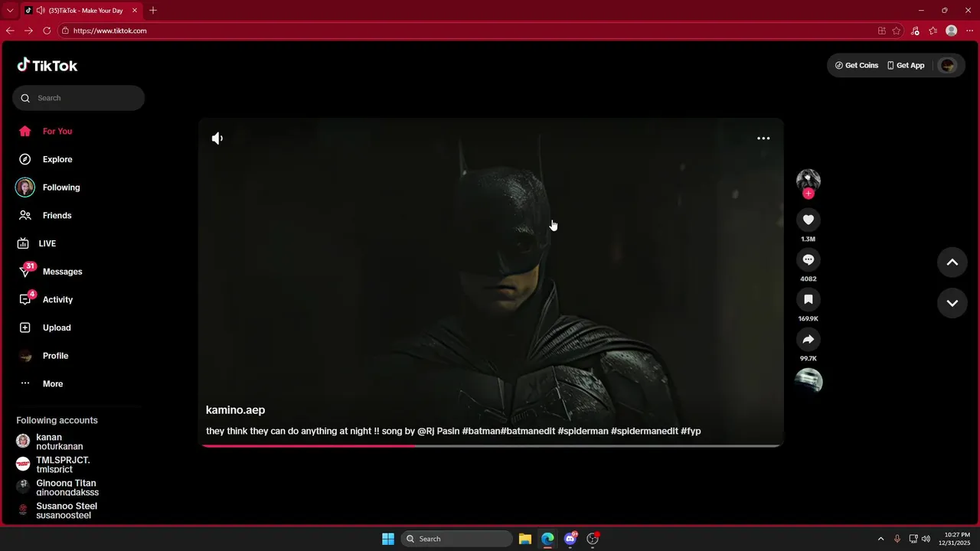The image size is (980, 551).
Task: Click the taskbar Search box
Action: (x=457, y=539)
